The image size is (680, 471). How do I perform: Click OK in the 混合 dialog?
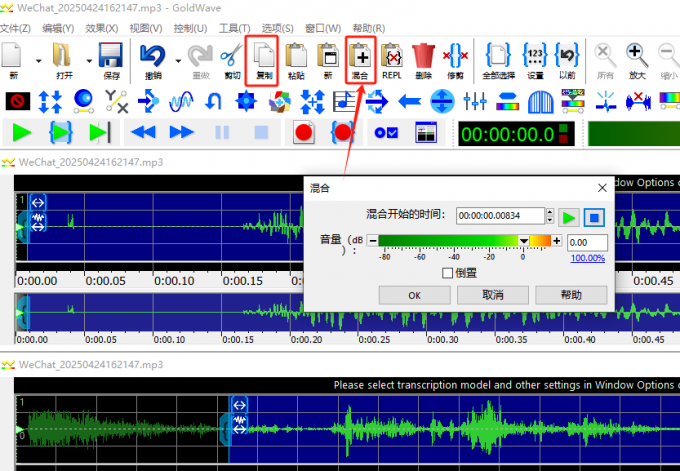click(x=415, y=295)
